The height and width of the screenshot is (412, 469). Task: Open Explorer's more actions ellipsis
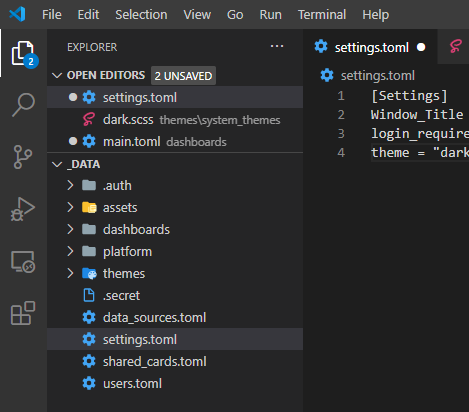click(x=277, y=46)
